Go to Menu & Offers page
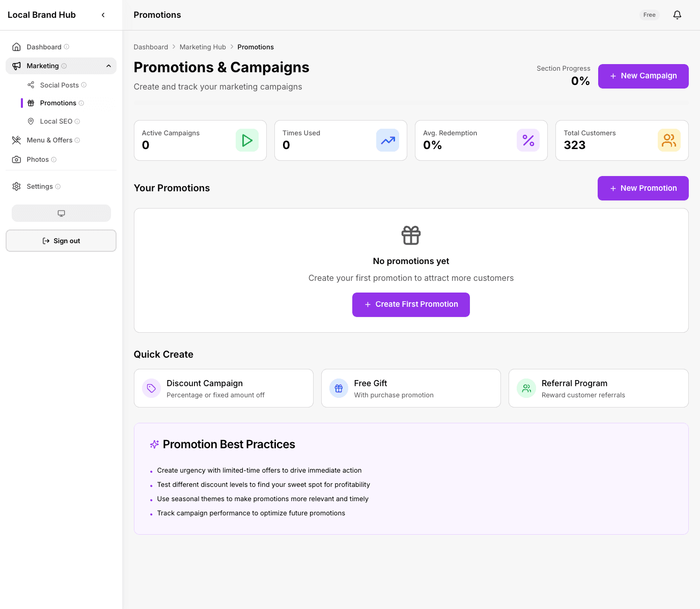 [49, 140]
